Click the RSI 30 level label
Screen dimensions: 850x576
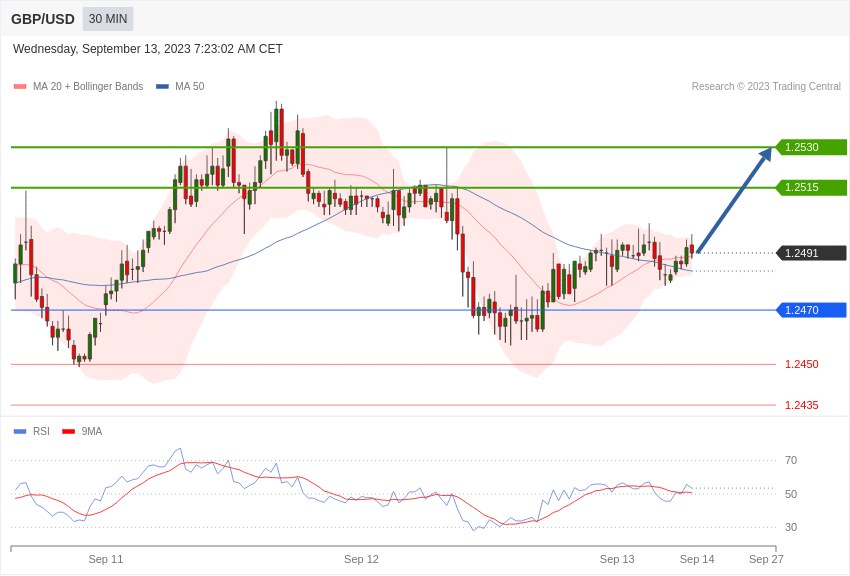click(x=791, y=527)
